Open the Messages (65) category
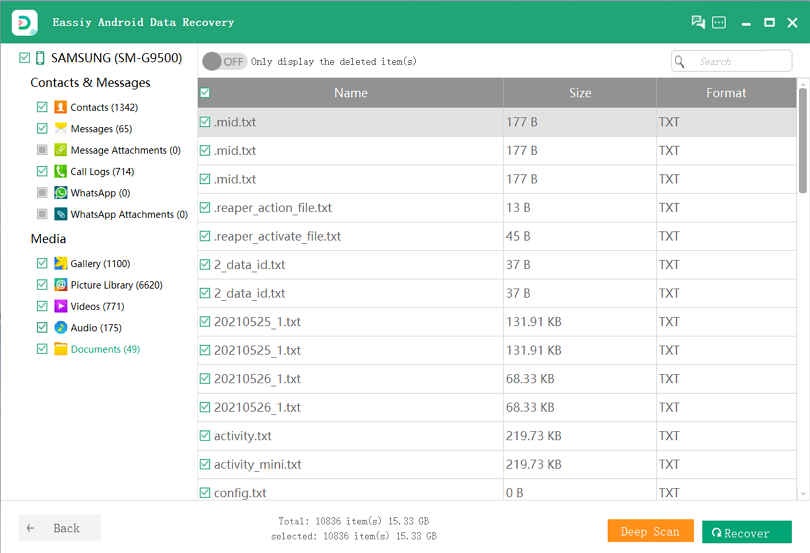 [x=101, y=129]
